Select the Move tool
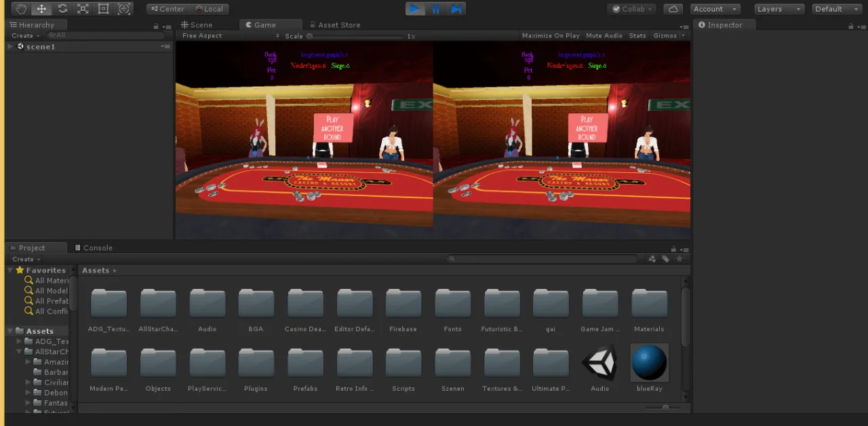 coord(41,9)
